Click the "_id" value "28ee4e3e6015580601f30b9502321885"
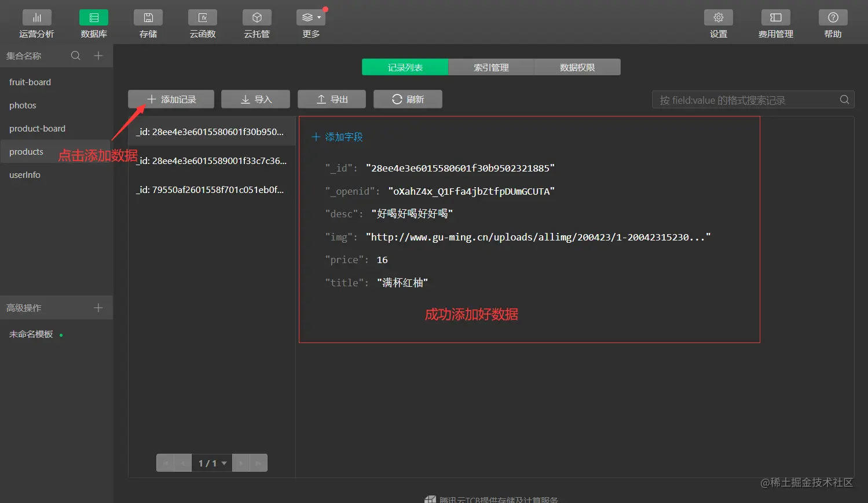This screenshot has width=868, height=503. 460,168
